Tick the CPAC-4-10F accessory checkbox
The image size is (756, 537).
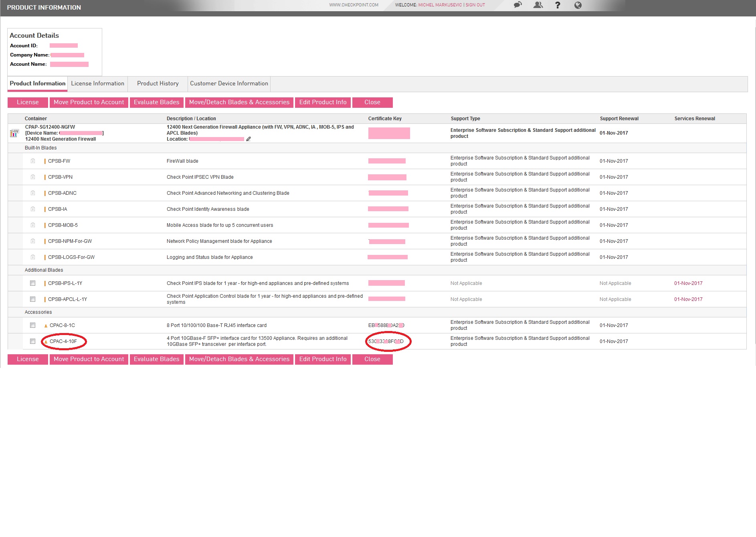pyautogui.click(x=33, y=341)
